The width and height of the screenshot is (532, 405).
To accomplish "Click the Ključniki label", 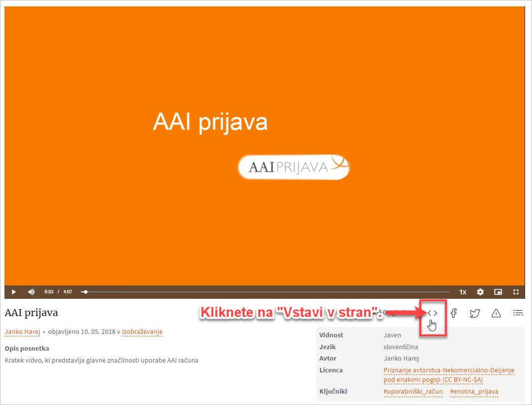I will (333, 392).
